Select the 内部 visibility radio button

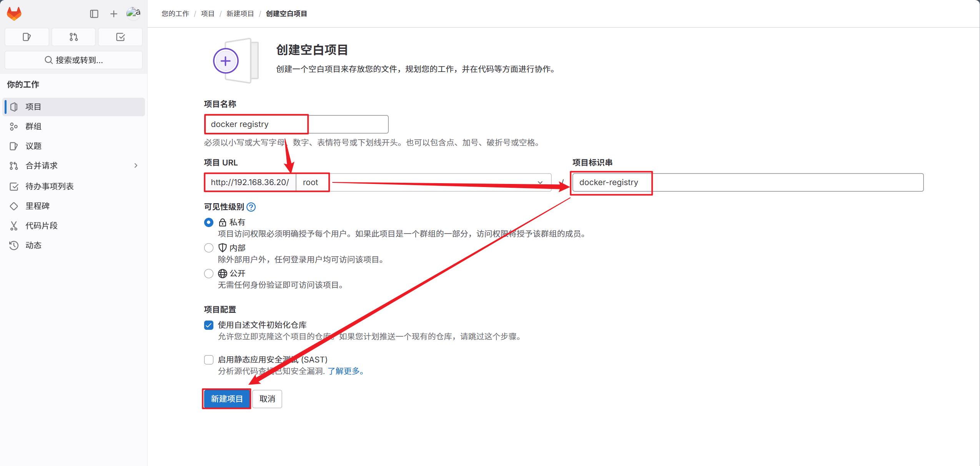(209, 248)
